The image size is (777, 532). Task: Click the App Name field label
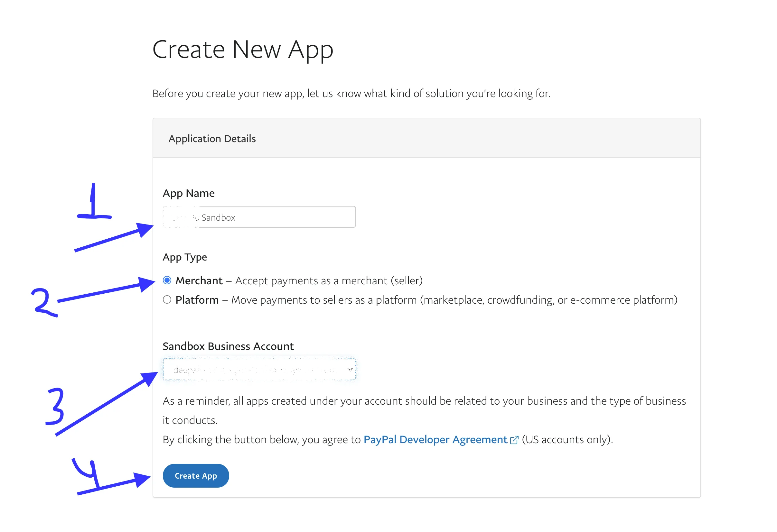pos(189,194)
